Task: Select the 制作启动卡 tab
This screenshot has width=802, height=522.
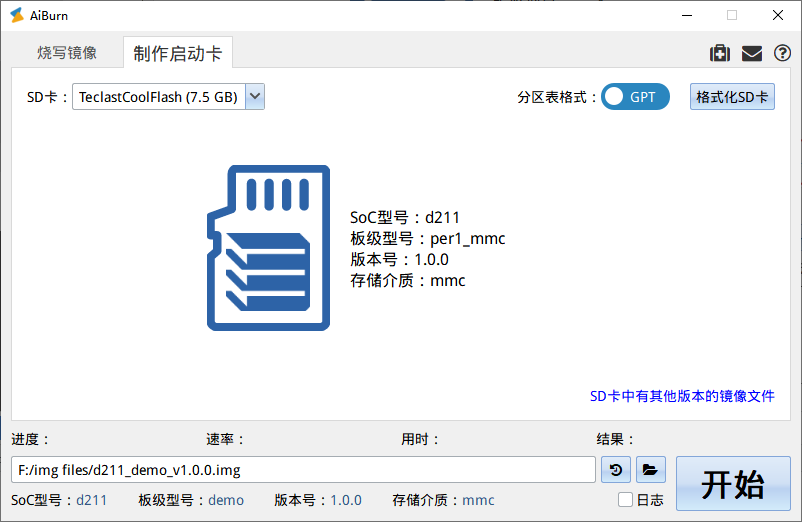Action: tap(178, 53)
